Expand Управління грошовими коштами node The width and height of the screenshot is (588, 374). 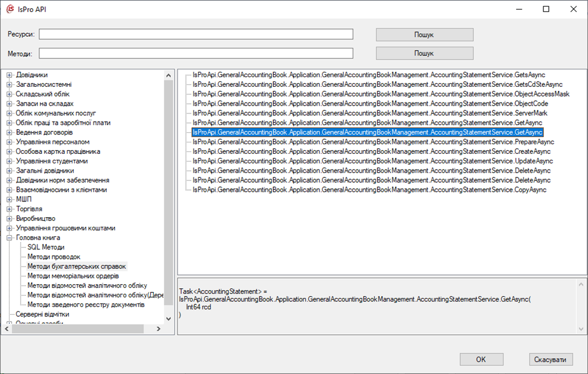point(10,228)
